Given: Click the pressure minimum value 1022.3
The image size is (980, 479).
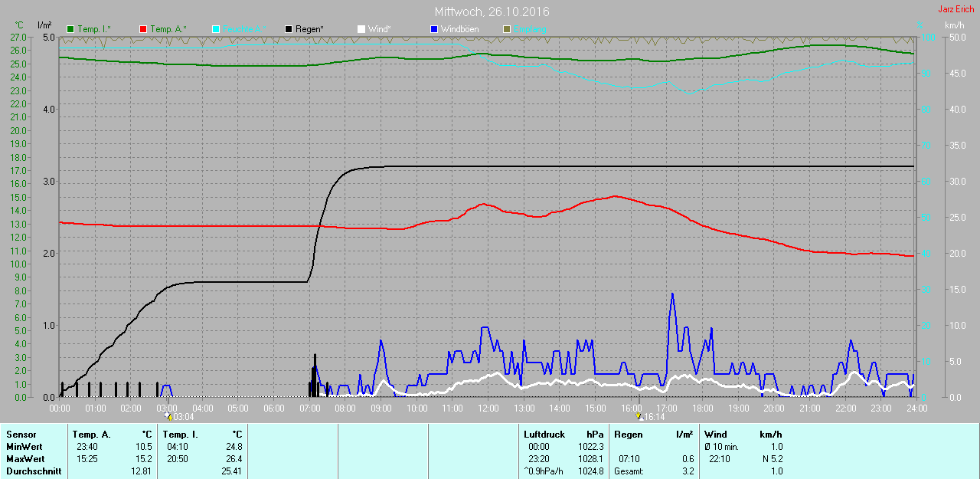Looking at the screenshot, I should click(x=591, y=447).
